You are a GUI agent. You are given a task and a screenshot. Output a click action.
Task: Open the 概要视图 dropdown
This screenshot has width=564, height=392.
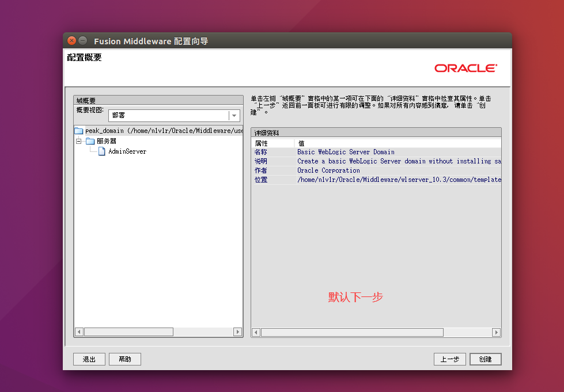point(234,115)
